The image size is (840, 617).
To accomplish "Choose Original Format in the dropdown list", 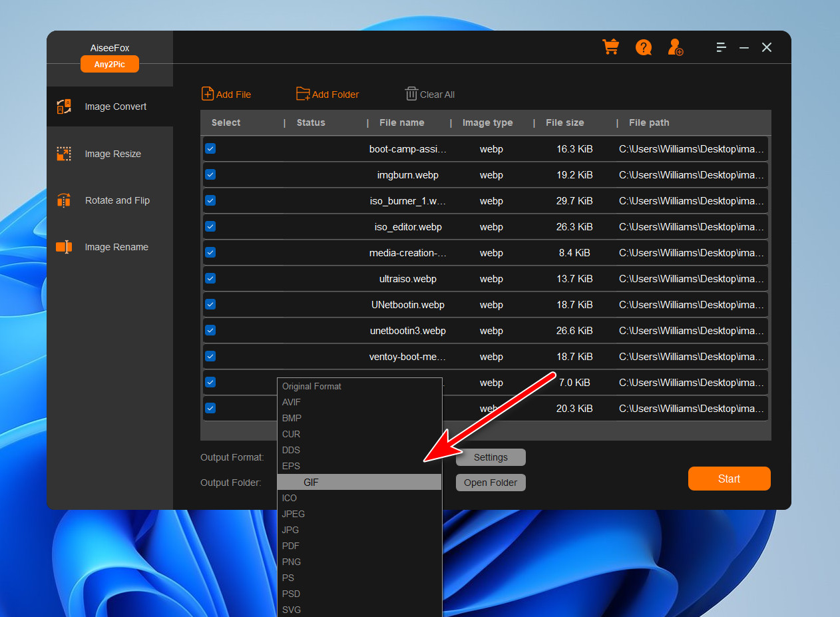I will coord(359,386).
